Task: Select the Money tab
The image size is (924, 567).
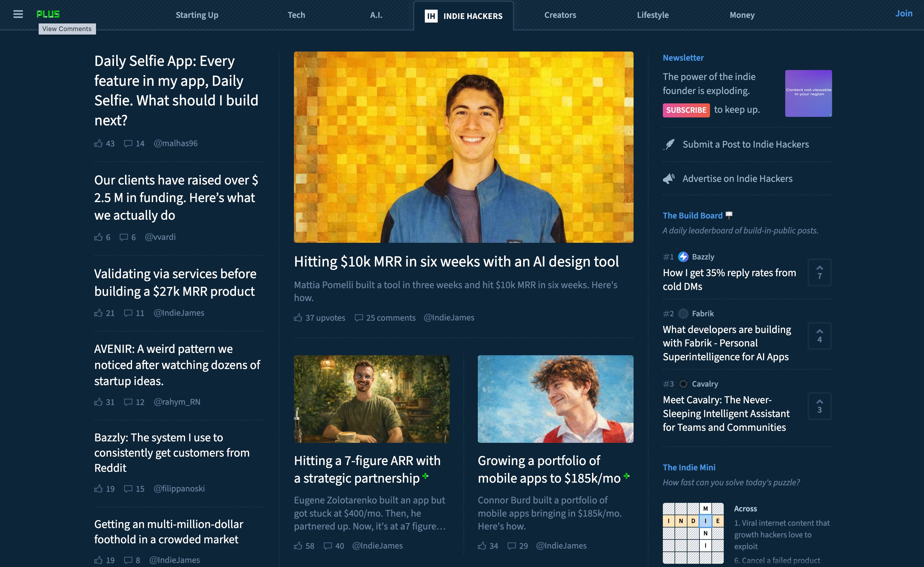Action: (742, 15)
